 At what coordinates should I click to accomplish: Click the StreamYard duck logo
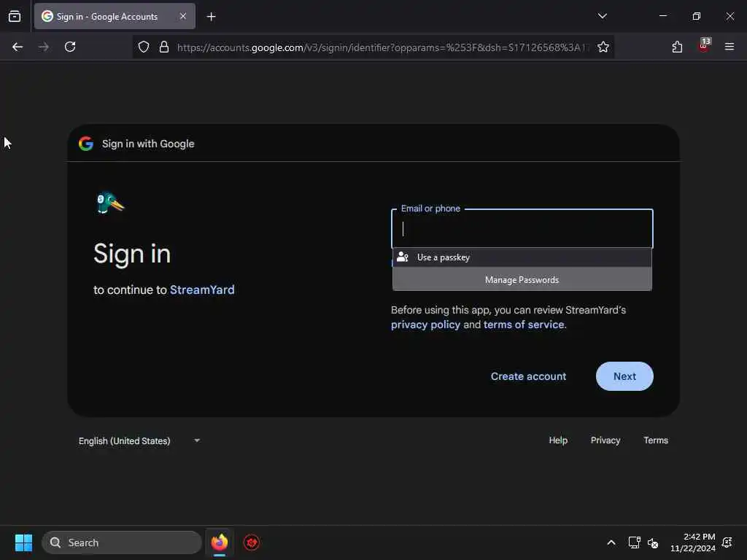110,203
